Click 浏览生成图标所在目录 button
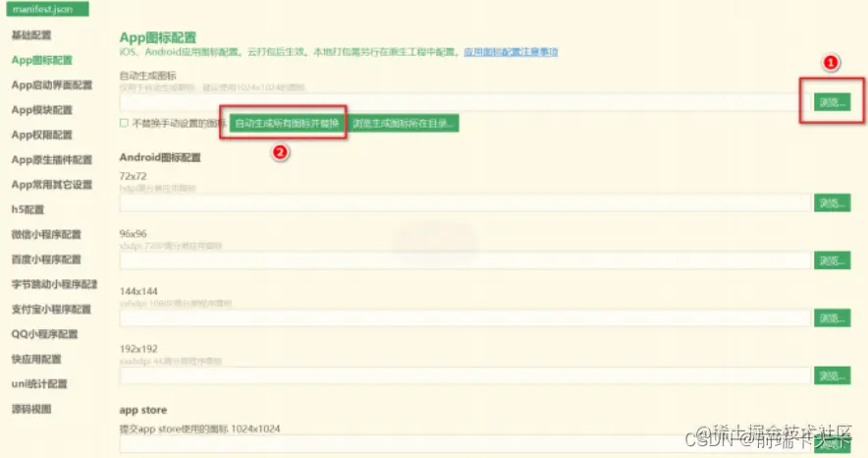868x458 pixels. 404,123
